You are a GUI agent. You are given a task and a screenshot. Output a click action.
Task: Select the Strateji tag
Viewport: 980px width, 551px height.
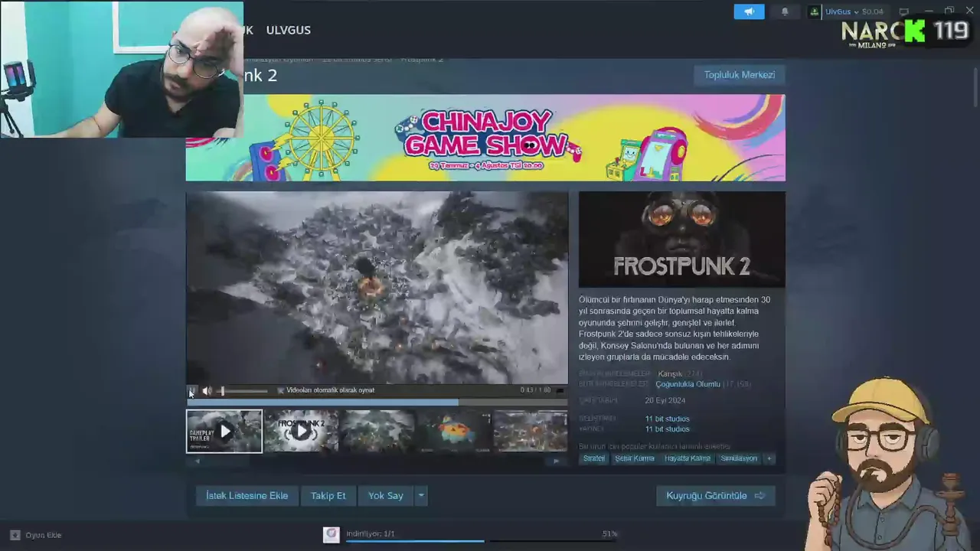tap(593, 458)
